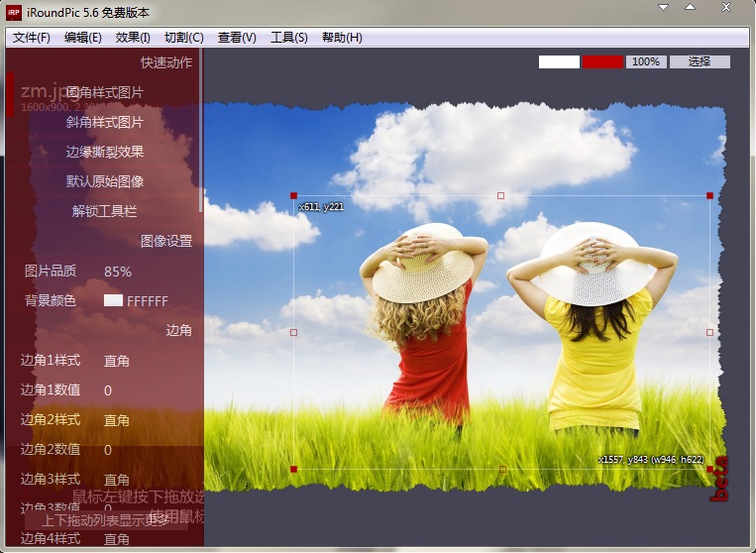756x553 pixels.
Task: Apply the 边缘撕裂效果 quick action
Action: click(x=105, y=152)
